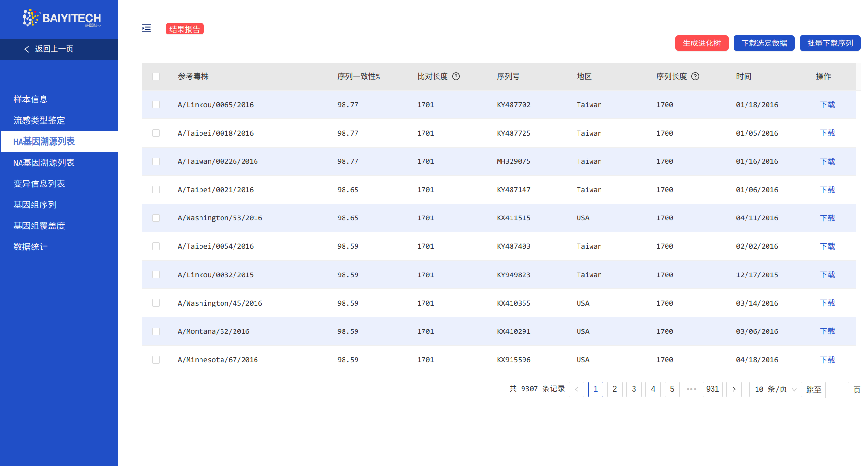Go to page 3
This screenshot has height=466, width=868.
[634, 389]
